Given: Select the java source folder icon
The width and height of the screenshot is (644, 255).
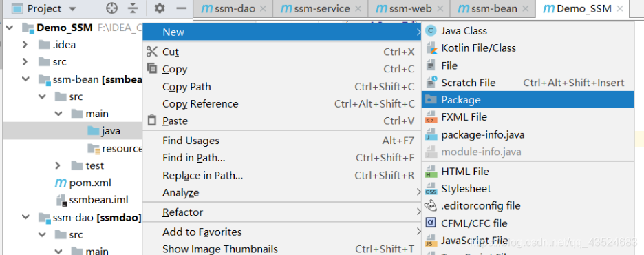Looking at the screenshot, I should pos(94,131).
